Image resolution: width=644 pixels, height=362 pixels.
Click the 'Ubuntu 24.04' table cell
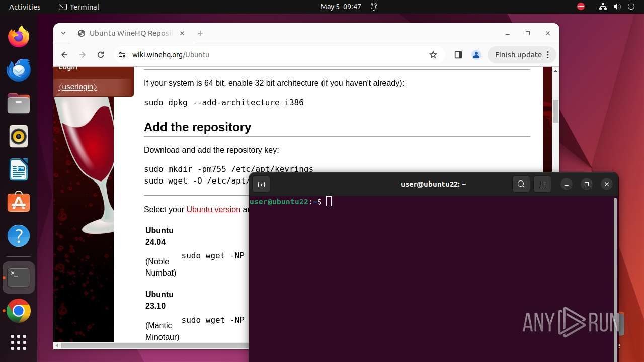[159, 236]
